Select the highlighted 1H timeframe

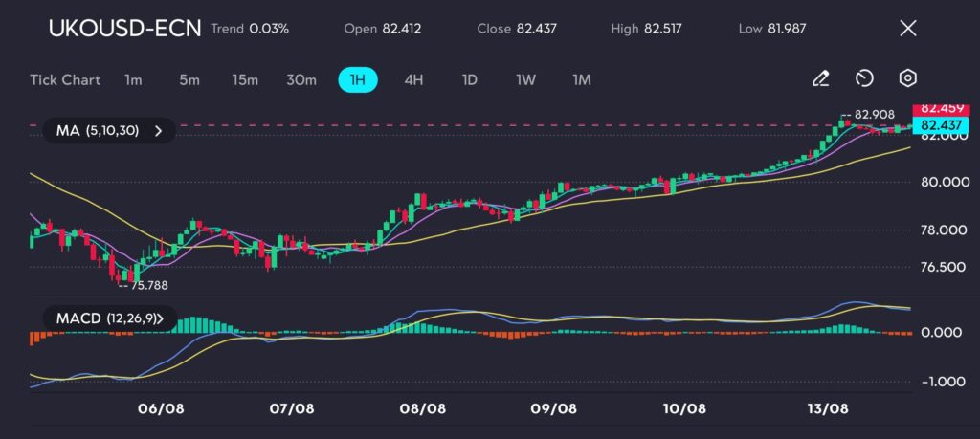pos(358,80)
